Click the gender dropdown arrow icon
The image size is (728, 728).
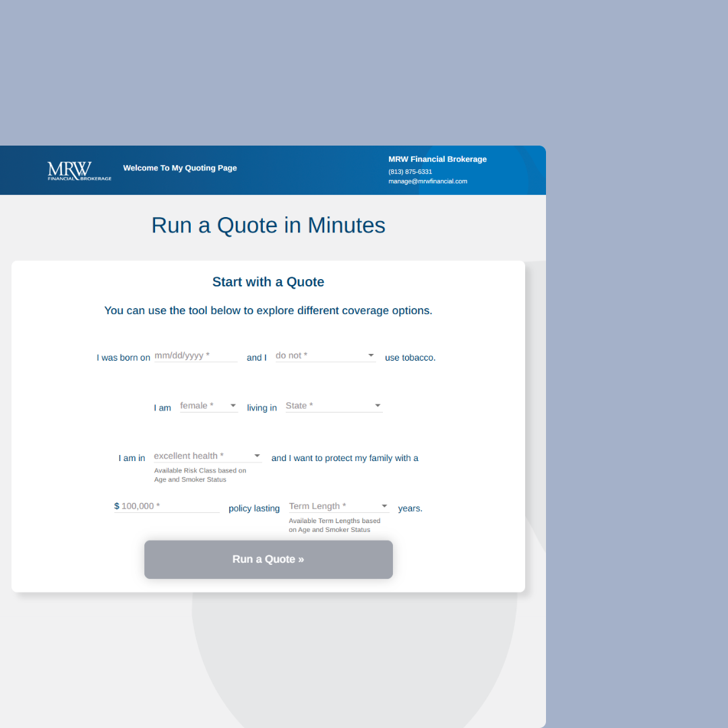(233, 406)
